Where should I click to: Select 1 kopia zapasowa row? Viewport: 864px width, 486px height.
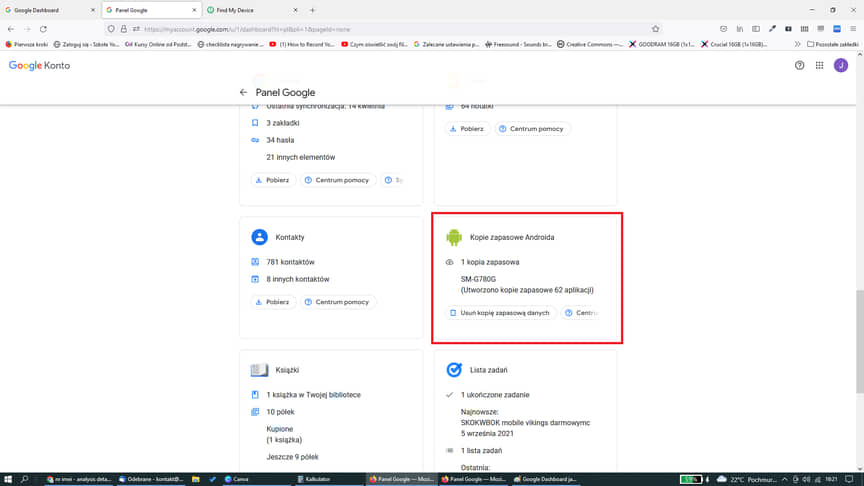coord(490,262)
